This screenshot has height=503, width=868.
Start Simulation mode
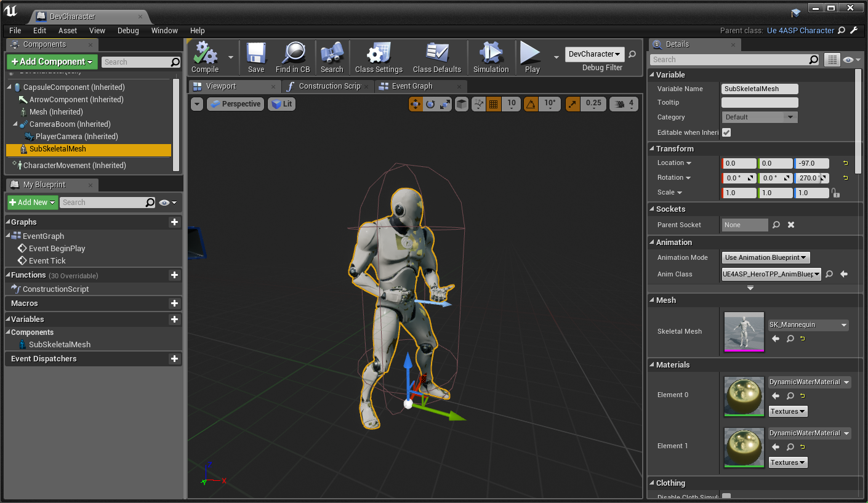(x=491, y=57)
